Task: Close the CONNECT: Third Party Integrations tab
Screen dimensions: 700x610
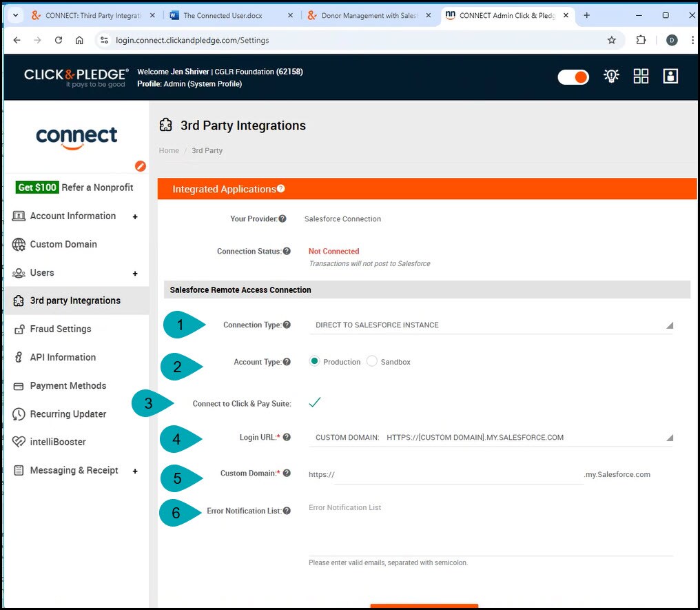Action: point(152,15)
